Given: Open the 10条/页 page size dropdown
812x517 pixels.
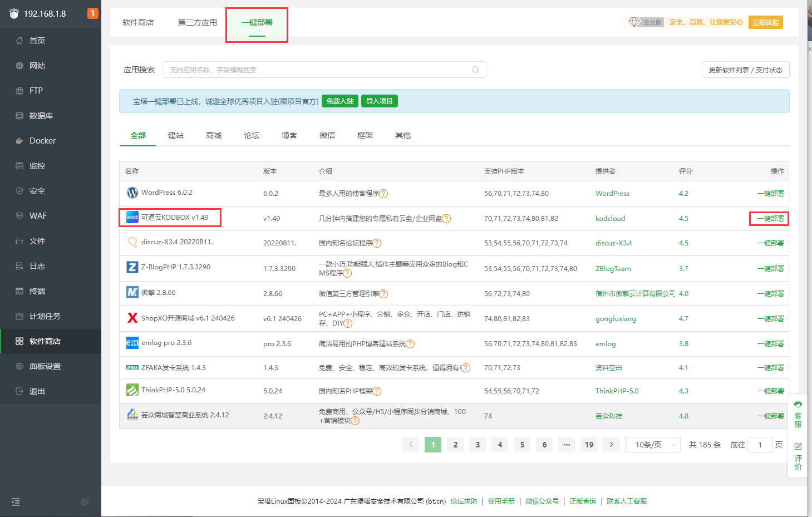Looking at the screenshot, I should click(653, 445).
